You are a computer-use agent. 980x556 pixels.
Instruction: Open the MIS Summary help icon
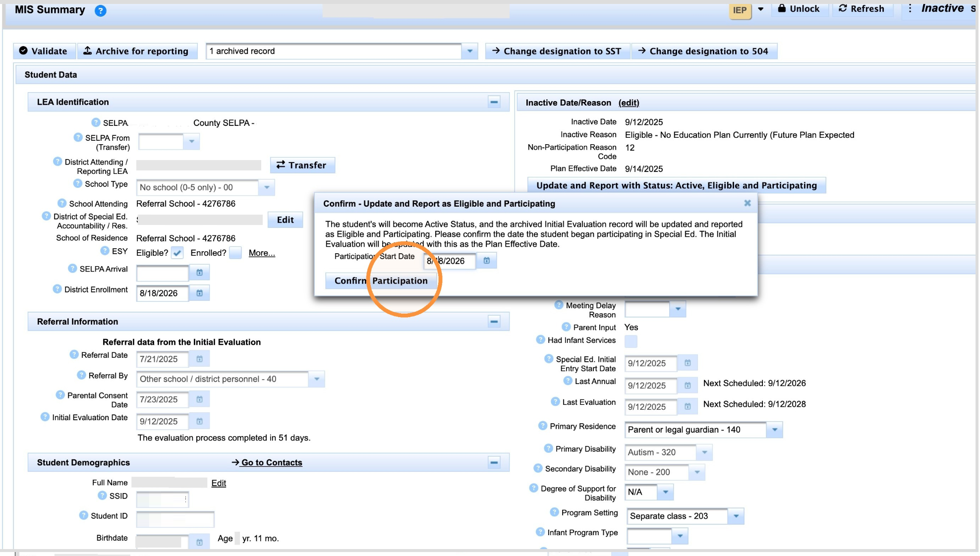(x=100, y=10)
